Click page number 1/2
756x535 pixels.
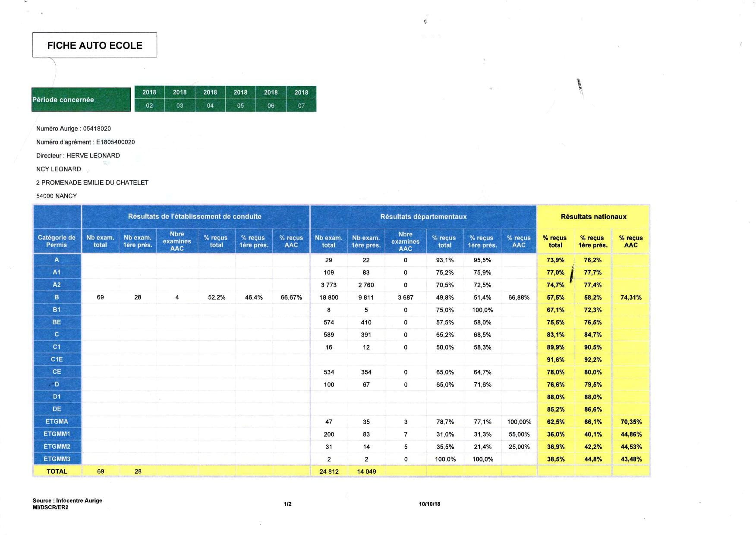[288, 504]
